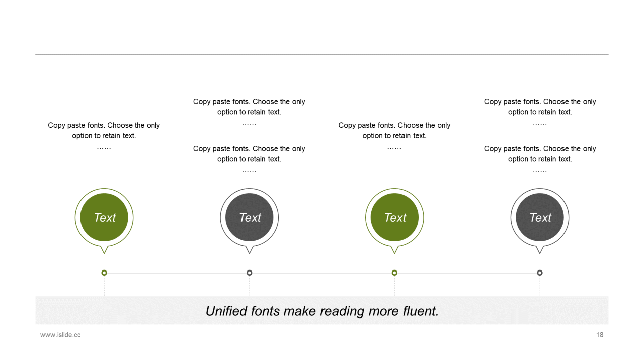Click the gray banner background bar

pos(322,310)
